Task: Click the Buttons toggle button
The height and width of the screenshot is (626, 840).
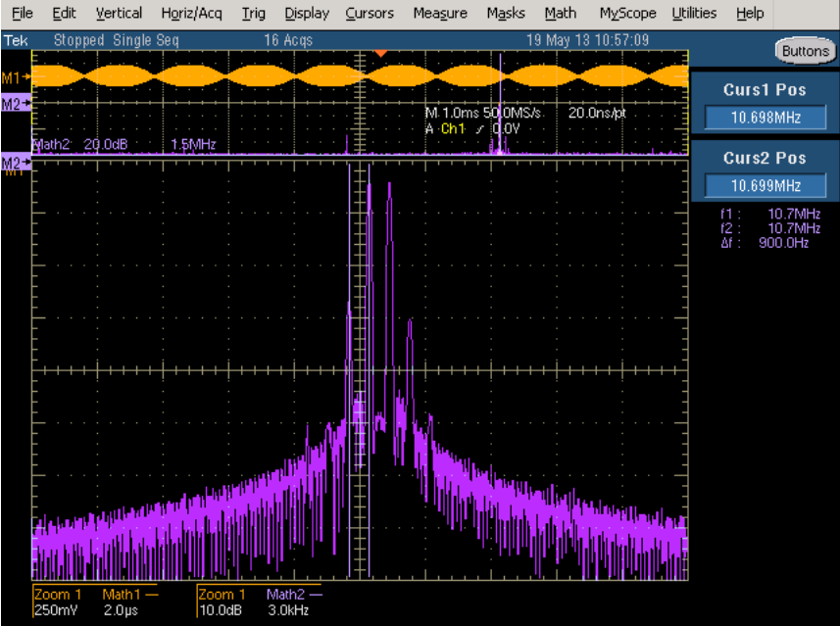Action: (805, 51)
